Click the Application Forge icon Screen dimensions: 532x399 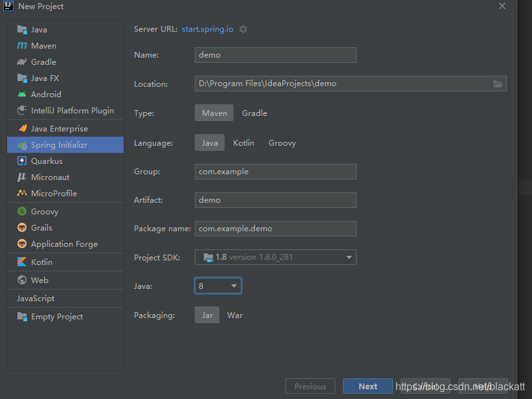tap(22, 244)
